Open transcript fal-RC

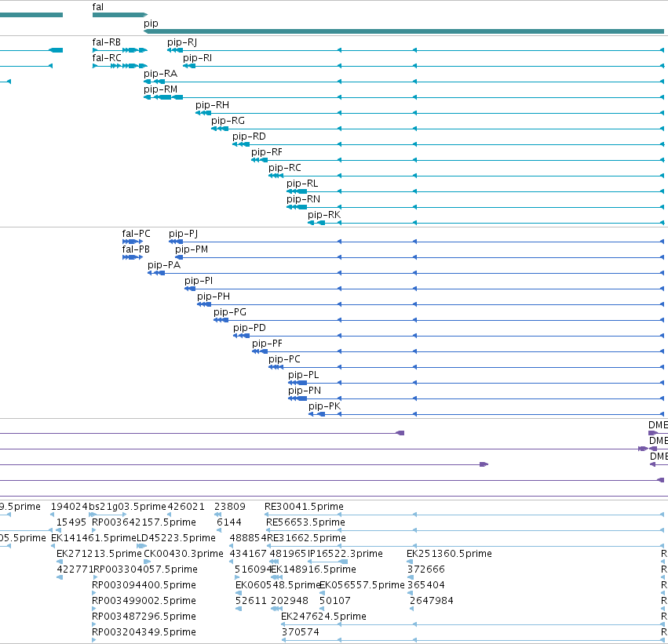coord(107,58)
